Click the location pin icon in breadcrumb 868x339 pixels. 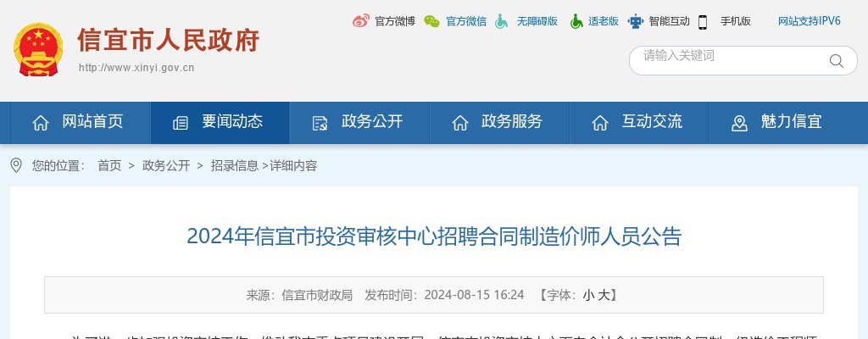[x=16, y=165]
